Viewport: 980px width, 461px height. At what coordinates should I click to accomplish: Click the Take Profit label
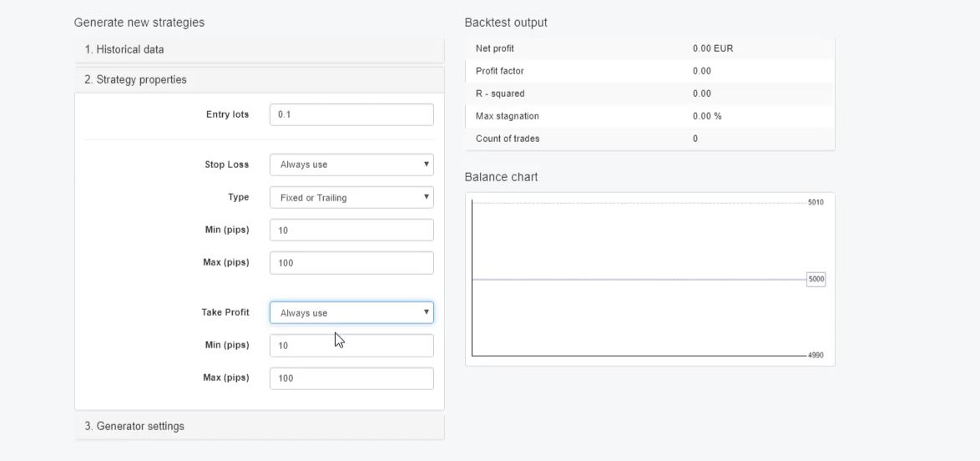[225, 312]
